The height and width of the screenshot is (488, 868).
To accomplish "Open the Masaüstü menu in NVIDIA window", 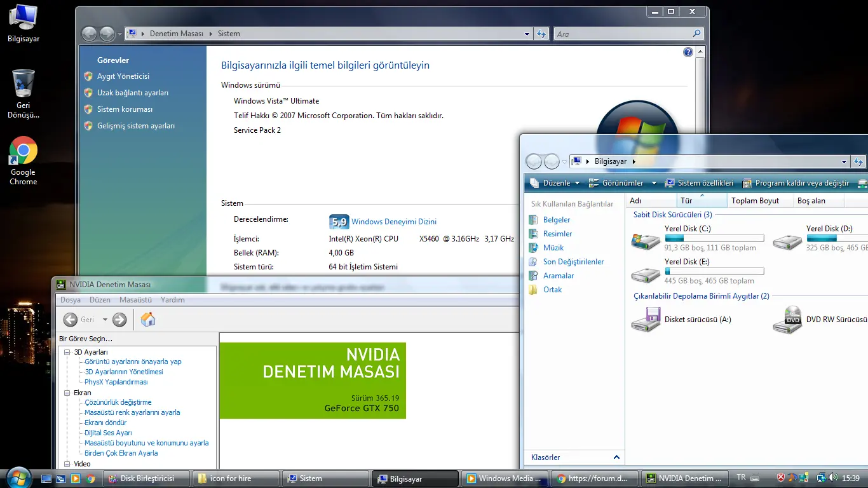I will pos(135,300).
